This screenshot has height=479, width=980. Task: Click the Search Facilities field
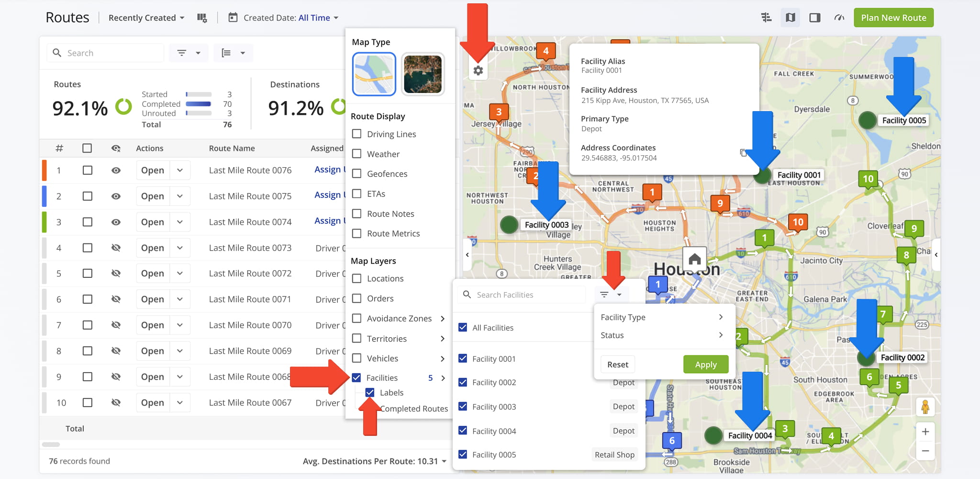pos(522,295)
